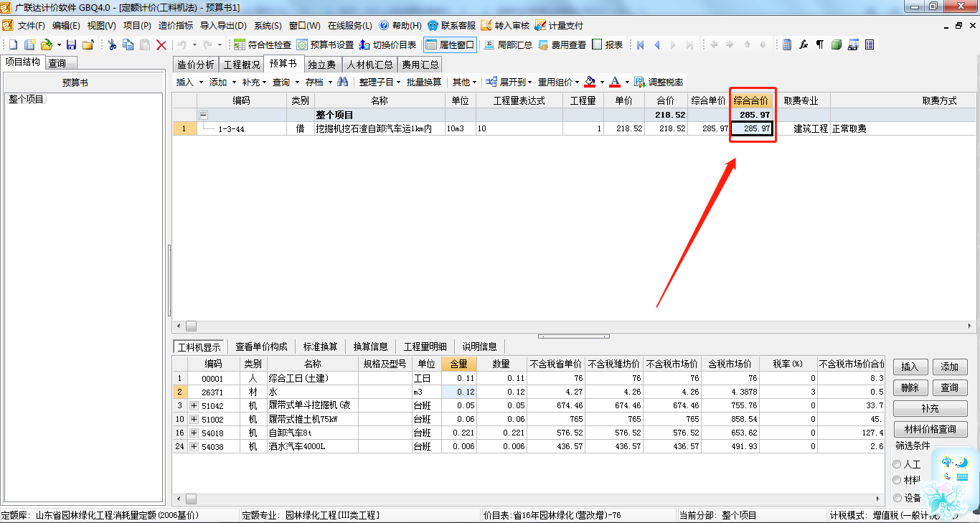Open the 编辑(E) menu
The height and width of the screenshot is (523, 980).
coord(66,25)
